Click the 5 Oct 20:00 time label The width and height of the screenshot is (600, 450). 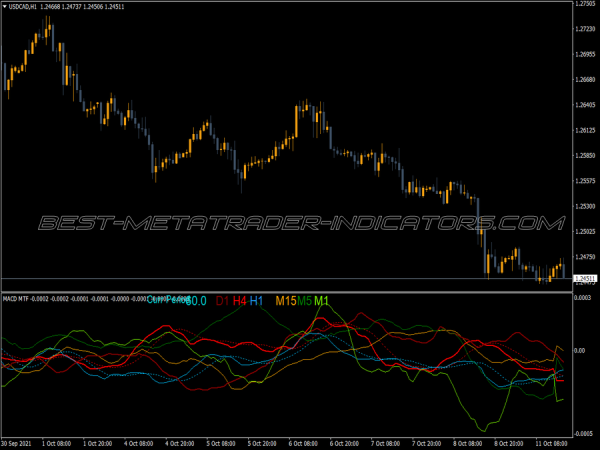[262, 443]
